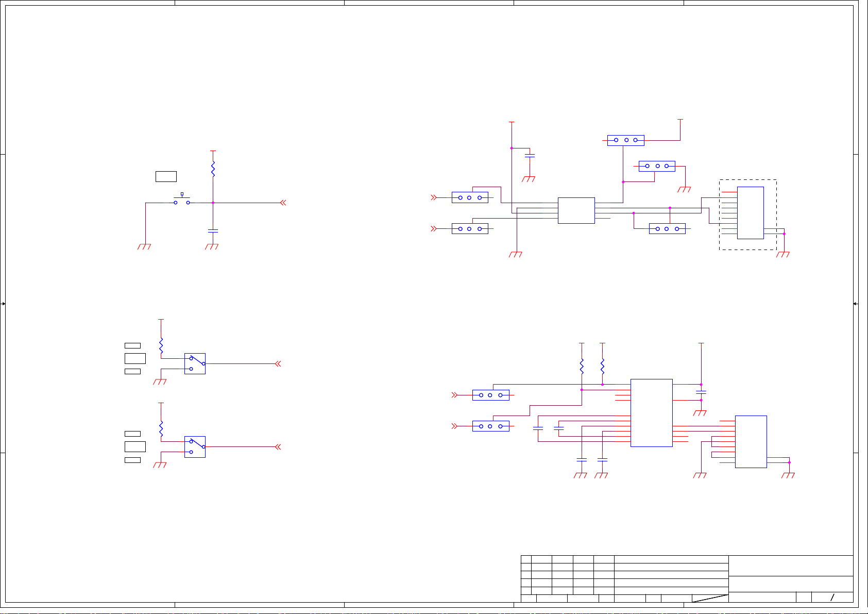868x614 pixels.
Task: Select the connector inside the dashed outline
Action: pyautogui.click(x=751, y=213)
